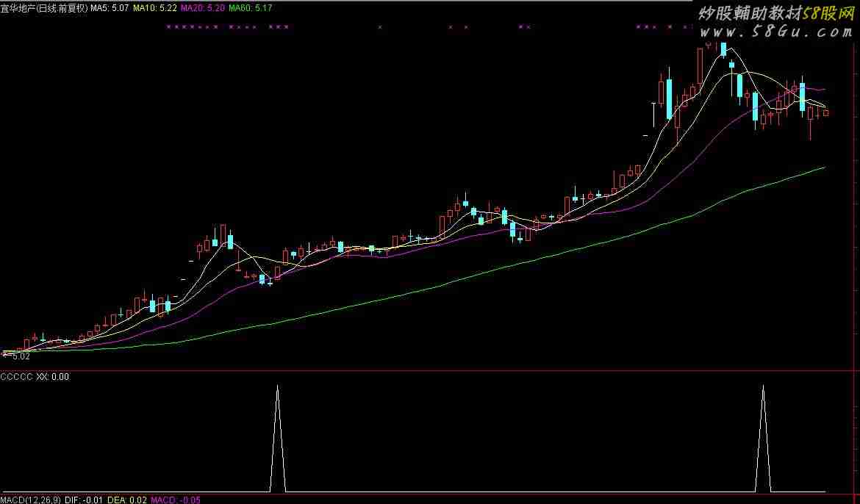Click the MA60: 5.17 indicator label

250,8
